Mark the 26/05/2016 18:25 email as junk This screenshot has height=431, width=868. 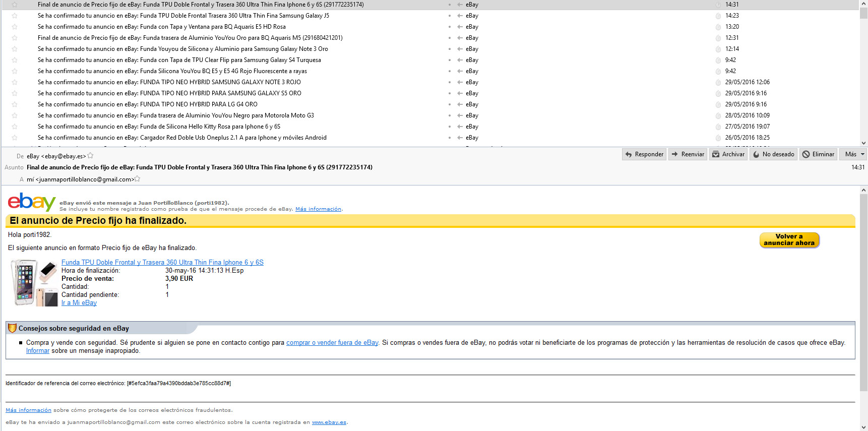tap(718, 138)
